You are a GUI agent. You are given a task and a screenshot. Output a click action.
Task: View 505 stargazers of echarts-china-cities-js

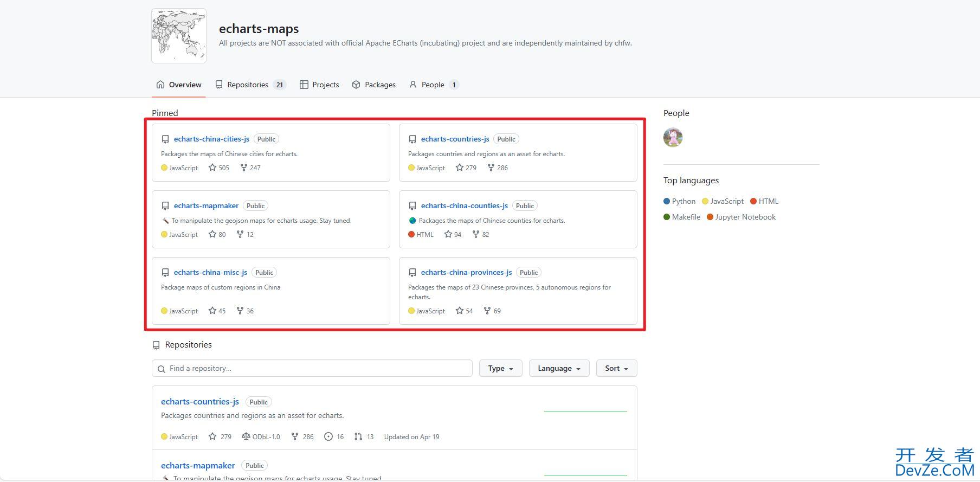[x=219, y=168]
